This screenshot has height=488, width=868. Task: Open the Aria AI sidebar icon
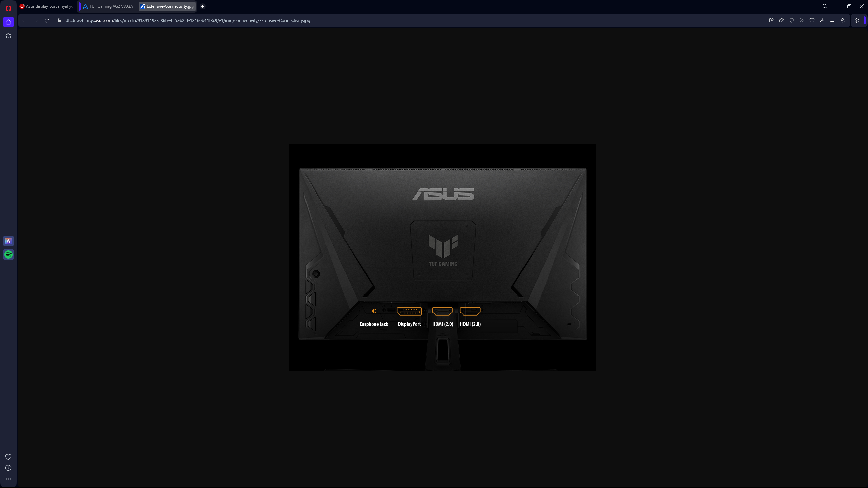coord(8,241)
